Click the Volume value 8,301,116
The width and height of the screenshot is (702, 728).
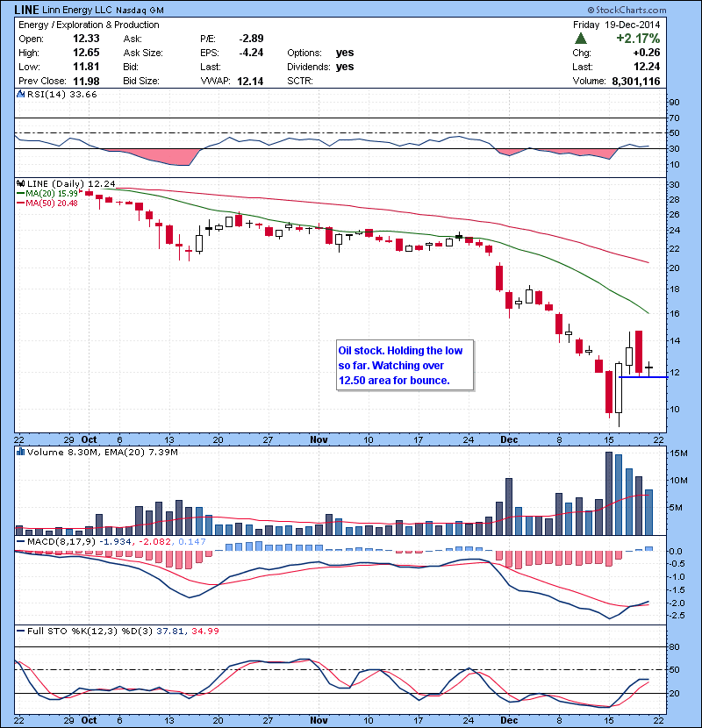(x=636, y=82)
